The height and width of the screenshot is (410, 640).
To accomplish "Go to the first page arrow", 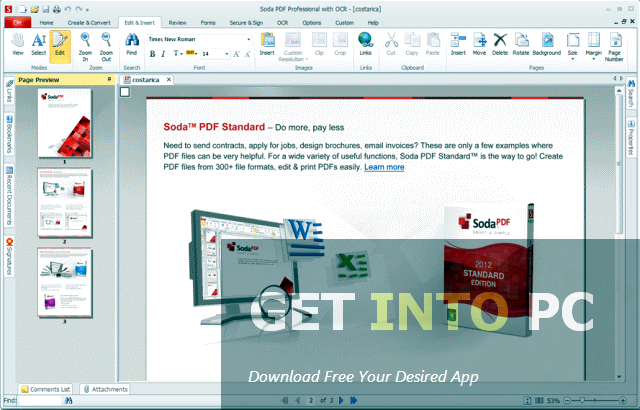I will coord(284,401).
